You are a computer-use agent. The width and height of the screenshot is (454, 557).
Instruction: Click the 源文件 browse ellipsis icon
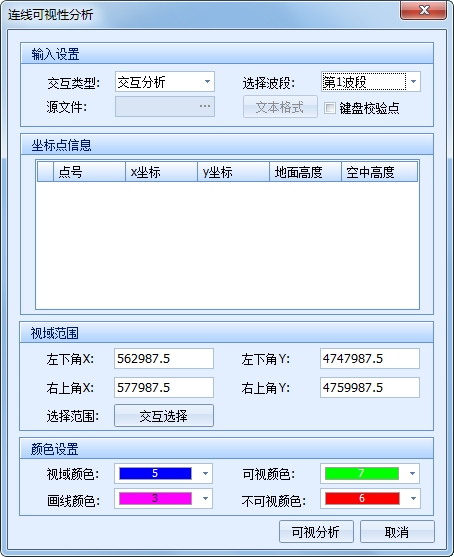click(205, 106)
